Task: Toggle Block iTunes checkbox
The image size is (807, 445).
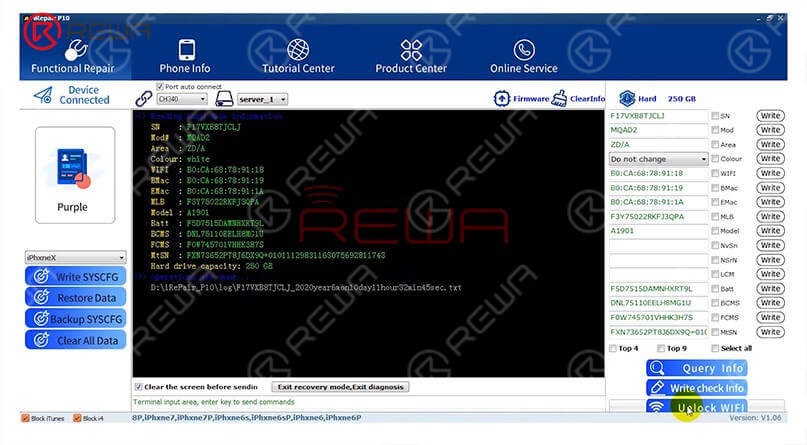Action: [25, 418]
